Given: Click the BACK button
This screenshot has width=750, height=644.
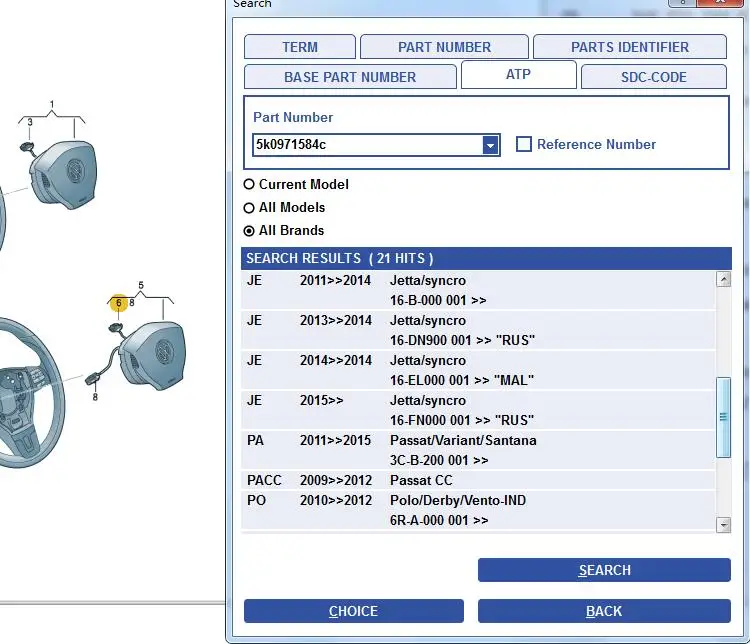Looking at the screenshot, I should pos(604,611).
